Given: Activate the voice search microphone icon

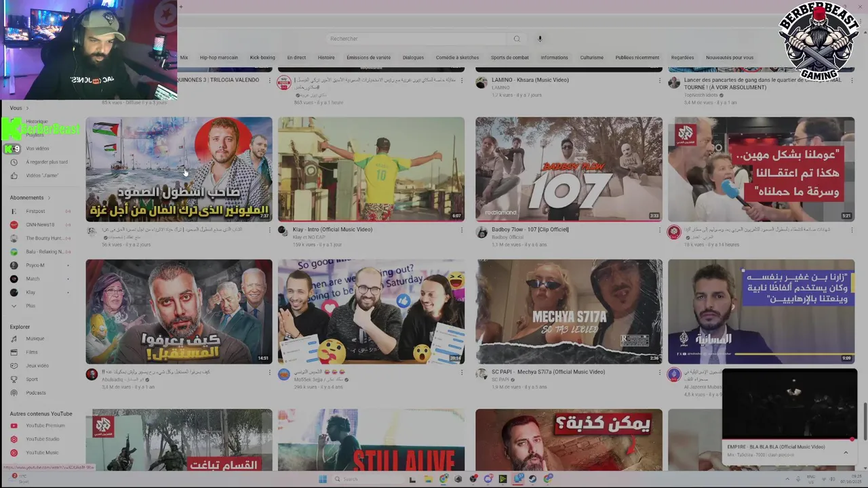Looking at the screenshot, I should pos(540,39).
